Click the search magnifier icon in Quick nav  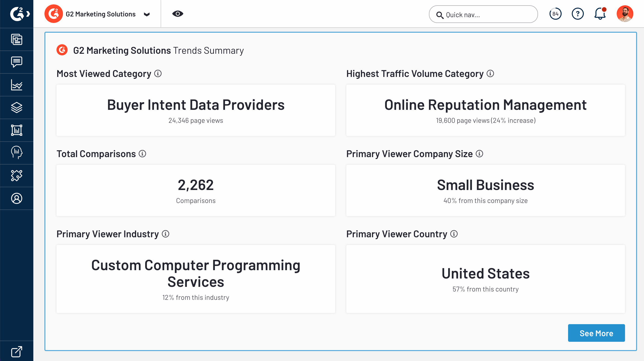click(440, 15)
